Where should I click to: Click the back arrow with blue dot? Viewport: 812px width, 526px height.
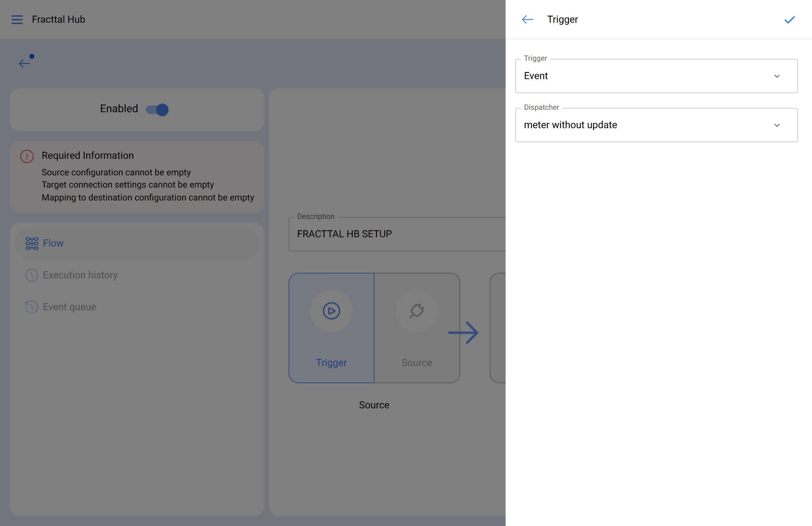click(x=25, y=63)
